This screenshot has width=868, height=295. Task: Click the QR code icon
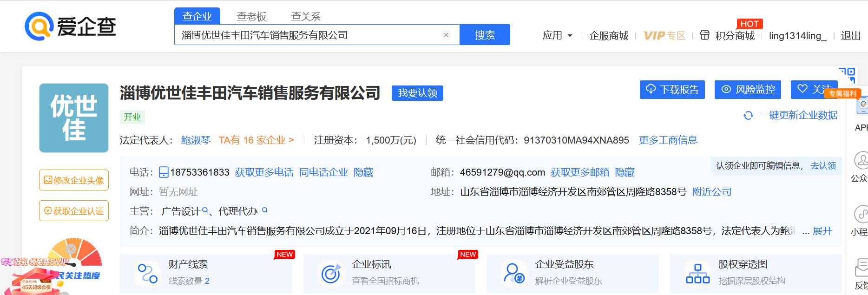pos(847,73)
